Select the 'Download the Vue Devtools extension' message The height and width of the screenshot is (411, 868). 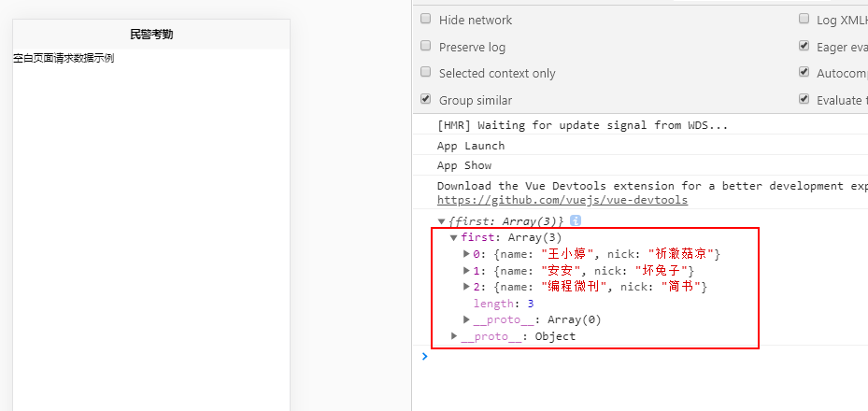pos(652,186)
